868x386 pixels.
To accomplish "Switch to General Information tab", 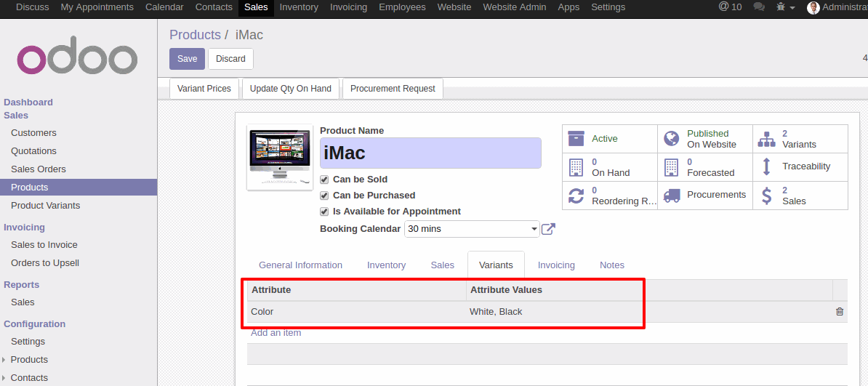I will click(300, 265).
